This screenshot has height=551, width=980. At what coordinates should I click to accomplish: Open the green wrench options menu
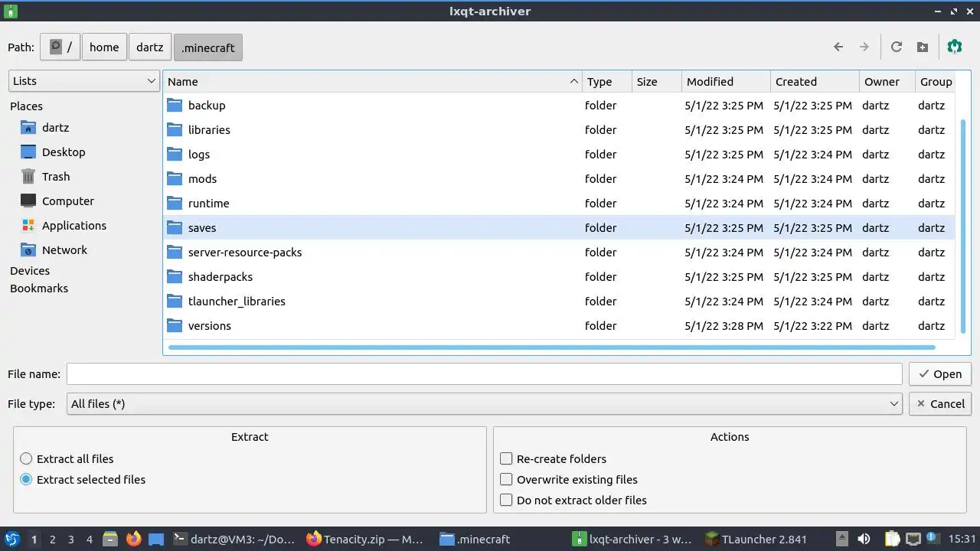coord(954,47)
